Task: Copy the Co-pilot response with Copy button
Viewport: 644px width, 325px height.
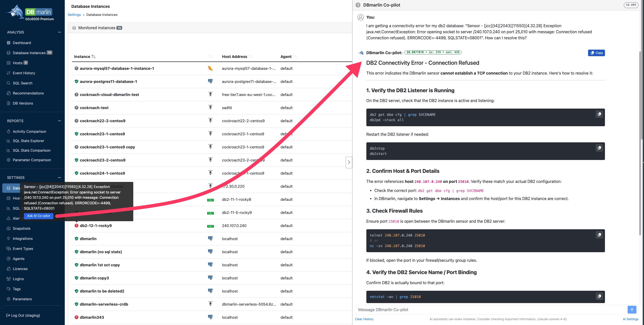Action: pyautogui.click(x=596, y=53)
